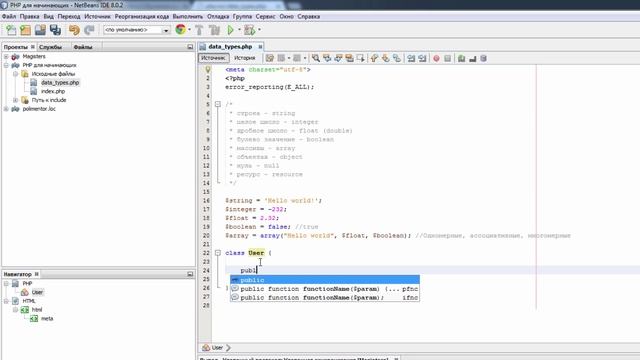Run the project with green play icon
This screenshot has width=640, height=360.
(231, 30)
